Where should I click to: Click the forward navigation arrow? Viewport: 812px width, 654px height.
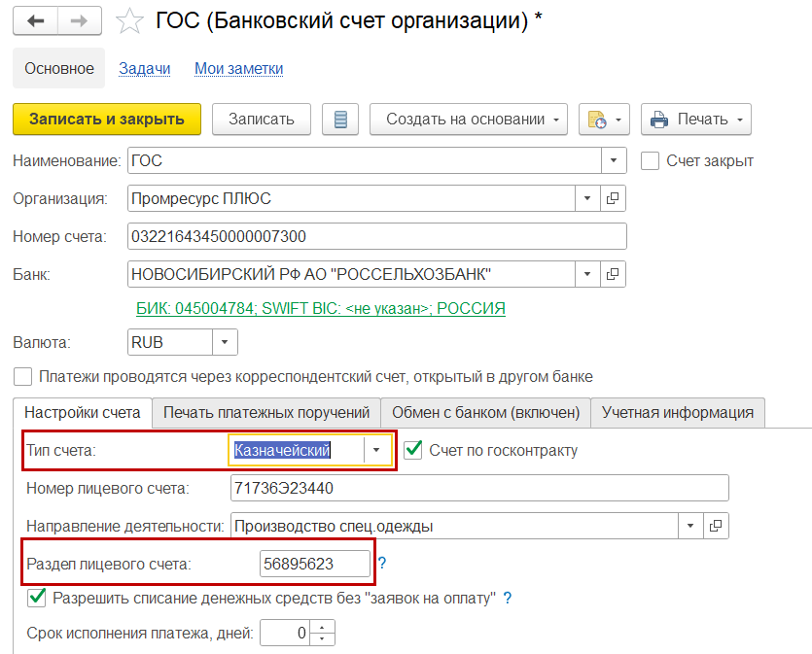81,21
